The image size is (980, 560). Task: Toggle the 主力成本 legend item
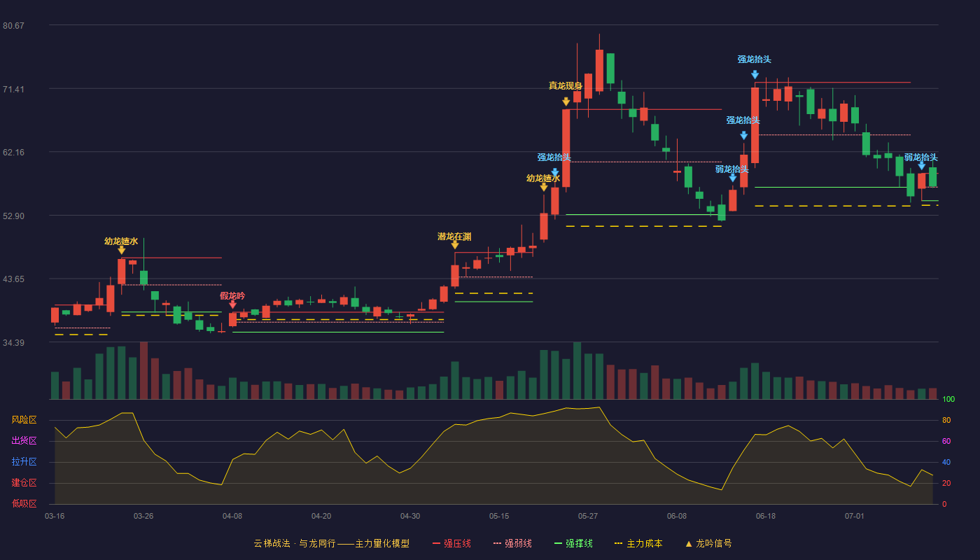(638, 543)
